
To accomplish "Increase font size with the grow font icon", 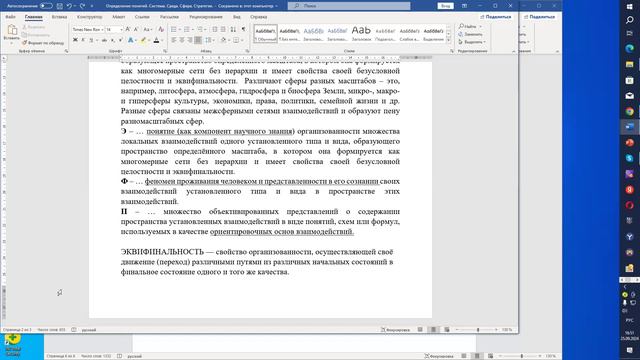I will (128, 30).
